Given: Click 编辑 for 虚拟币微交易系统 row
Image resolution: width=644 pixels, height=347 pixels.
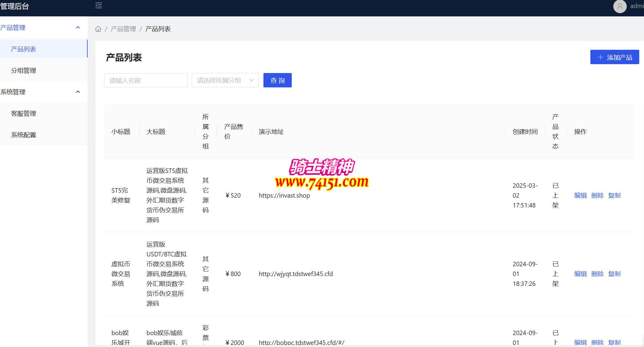Looking at the screenshot, I should [580, 274].
